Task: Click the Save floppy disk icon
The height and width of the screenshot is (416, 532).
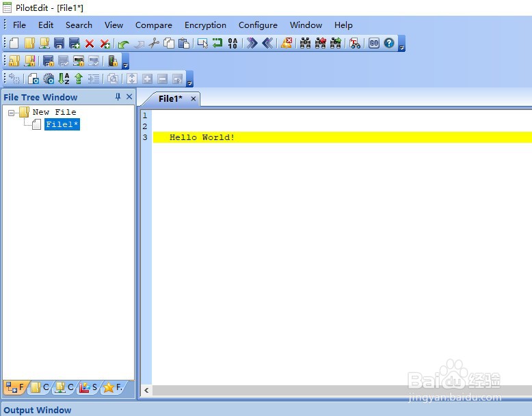Action: [x=59, y=43]
